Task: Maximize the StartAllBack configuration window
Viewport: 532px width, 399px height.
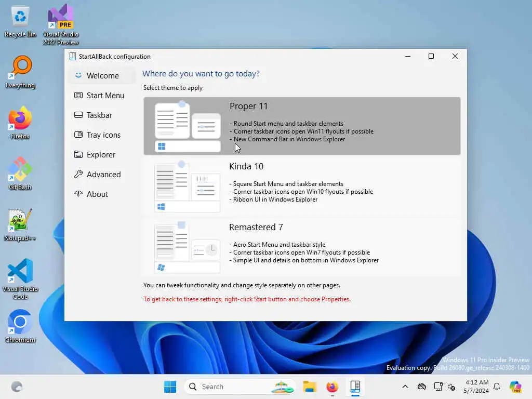Action: (431, 56)
